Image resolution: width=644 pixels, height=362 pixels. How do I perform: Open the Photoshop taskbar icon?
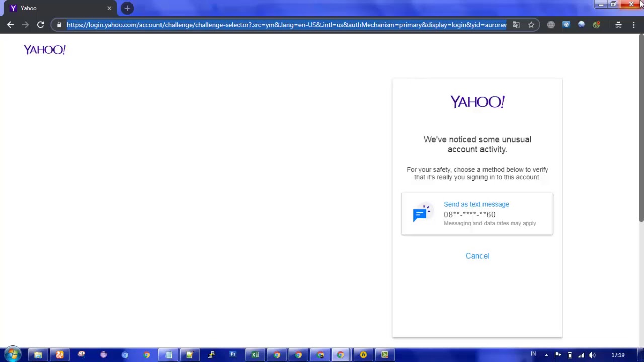[x=233, y=355]
